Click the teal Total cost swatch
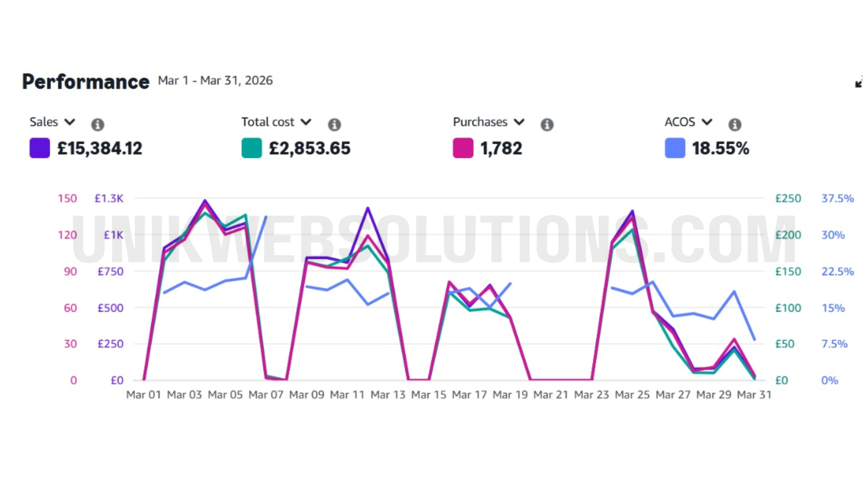Image resolution: width=868 pixels, height=488 pixels. tap(252, 148)
